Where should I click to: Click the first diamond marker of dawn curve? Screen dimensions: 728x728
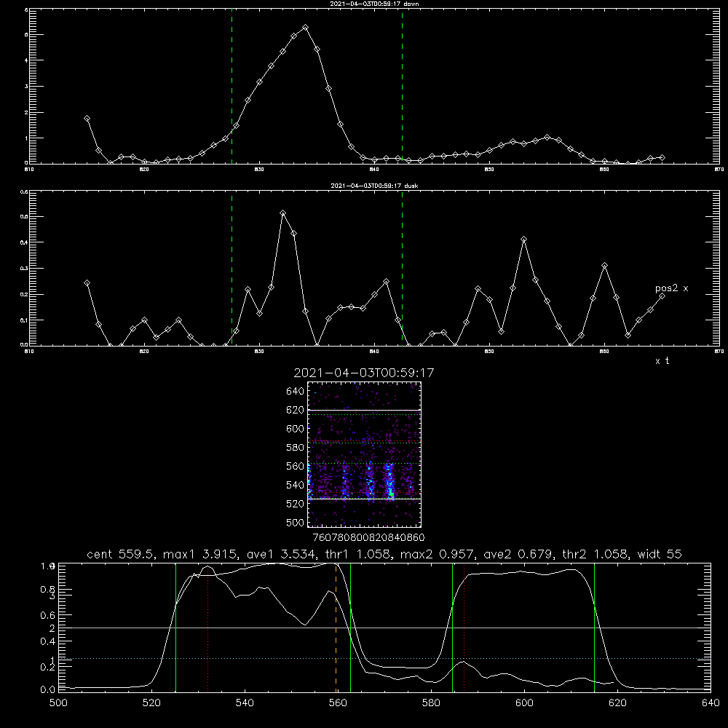[x=87, y=119]
